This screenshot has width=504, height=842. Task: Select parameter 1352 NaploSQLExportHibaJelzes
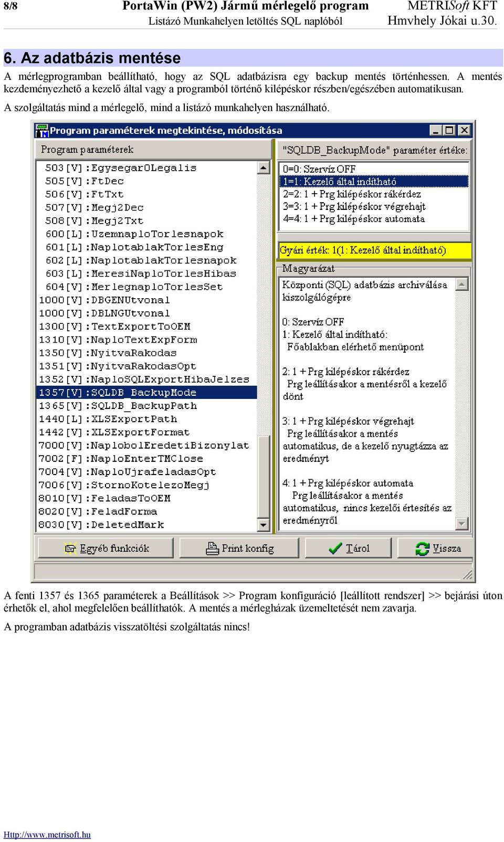click(x=147, y=380)
